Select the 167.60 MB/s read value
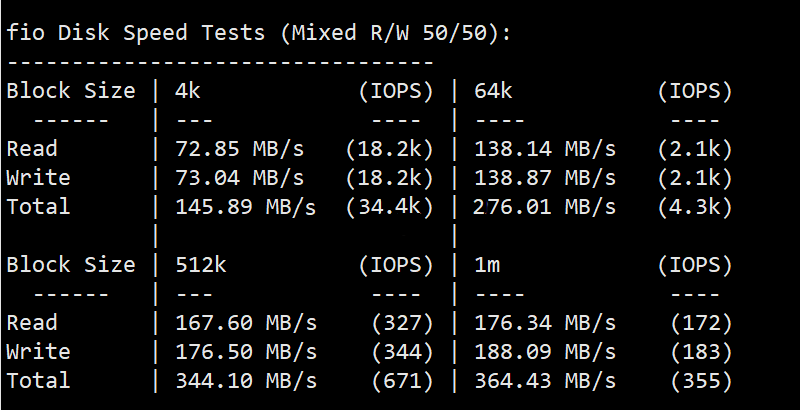The width and height of the screenshot is (800, 410). [x=246, y=323]
